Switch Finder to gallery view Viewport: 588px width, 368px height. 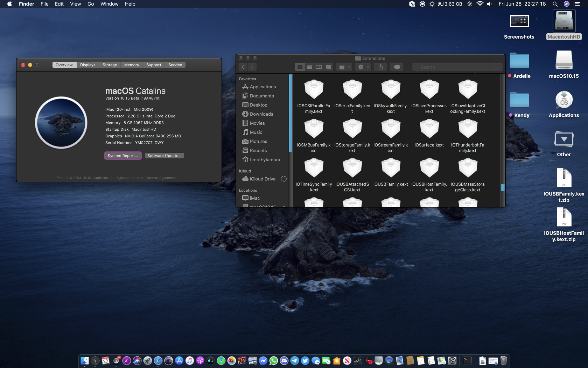pyautogui.click(x=328, y=67)
